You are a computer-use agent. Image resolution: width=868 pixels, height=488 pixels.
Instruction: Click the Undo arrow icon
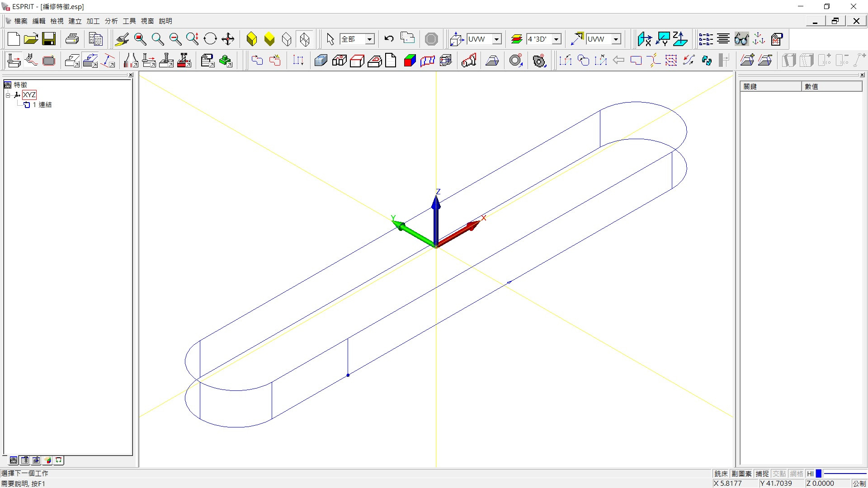(389, 39)
